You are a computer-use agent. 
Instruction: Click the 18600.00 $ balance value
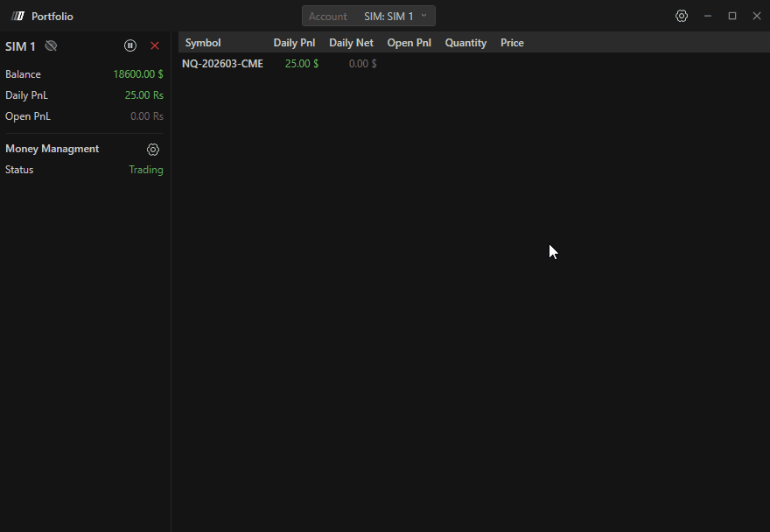pyautogui.click(x=138, y=74)
